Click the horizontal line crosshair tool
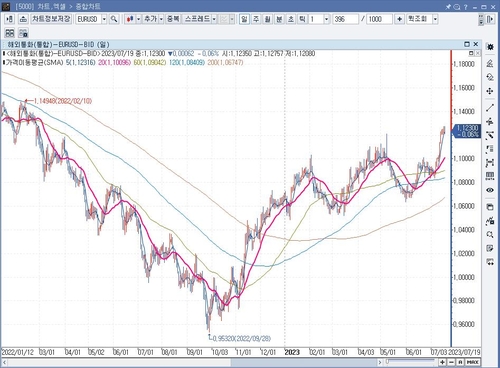Screen dimensions: 500x368 490,122
